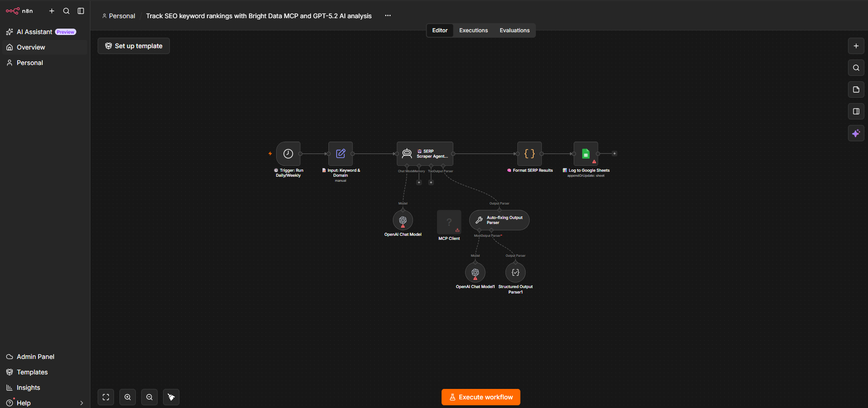
Task: Tidy up workflow nodes
Action: [171, 397]
